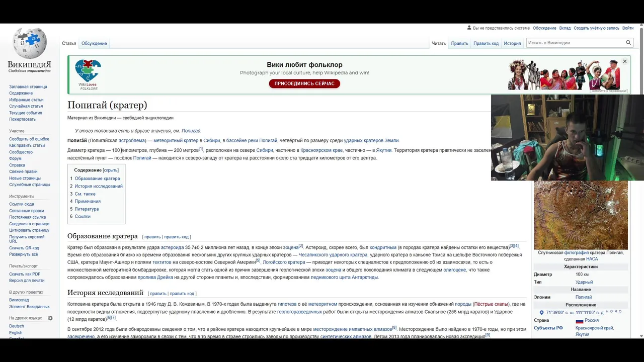The height and width of the screenshot is (362, 644).
Task: Open Свежие правки sidebar link
Action: click(x=24, y=171)
